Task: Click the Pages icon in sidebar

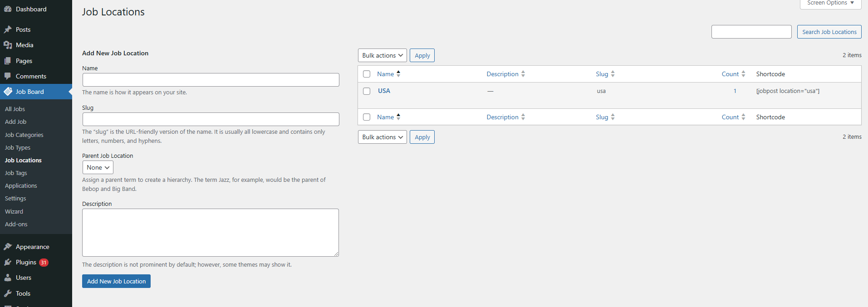Action: pyautogui.click(x=8, y=61)
